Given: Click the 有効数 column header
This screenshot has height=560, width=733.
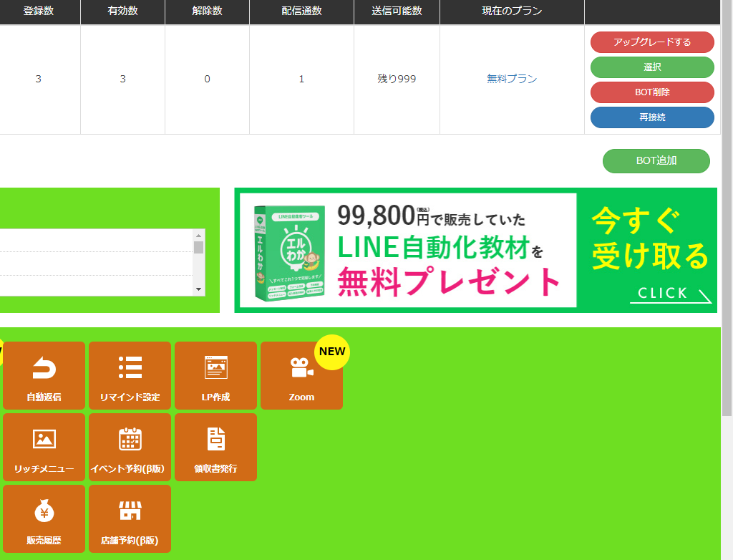Looking at the screenshot, I should click(123, 11).
